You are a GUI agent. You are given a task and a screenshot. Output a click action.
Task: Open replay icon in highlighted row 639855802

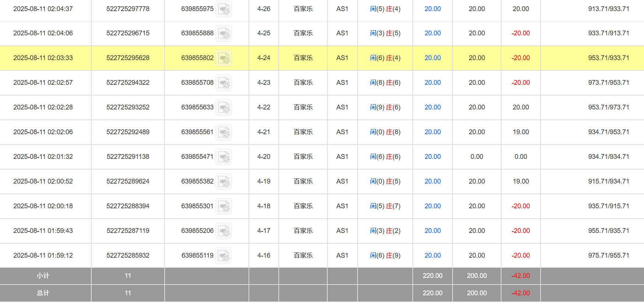tap(224, 58)
